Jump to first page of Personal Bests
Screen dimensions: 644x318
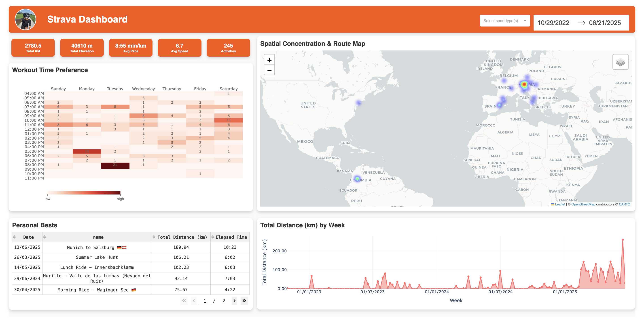pos(184,301)
